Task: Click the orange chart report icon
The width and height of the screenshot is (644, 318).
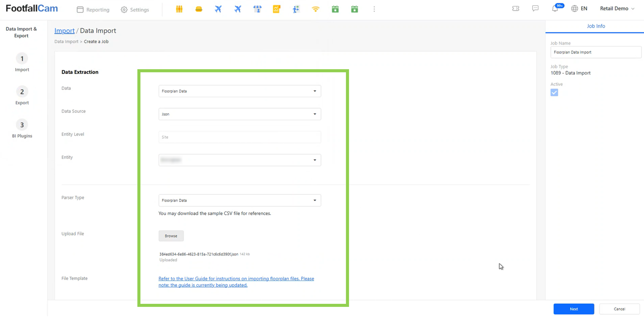Action: click(277, 9)
